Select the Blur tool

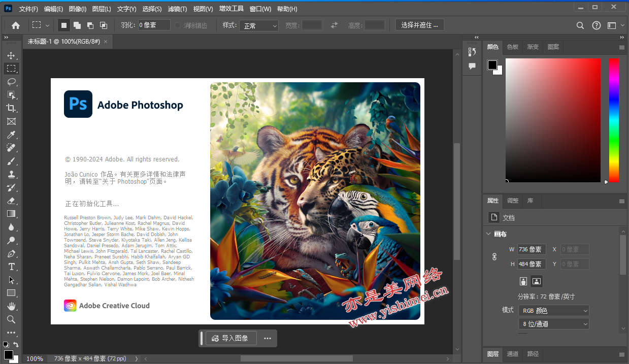click(x=11, y=227)
